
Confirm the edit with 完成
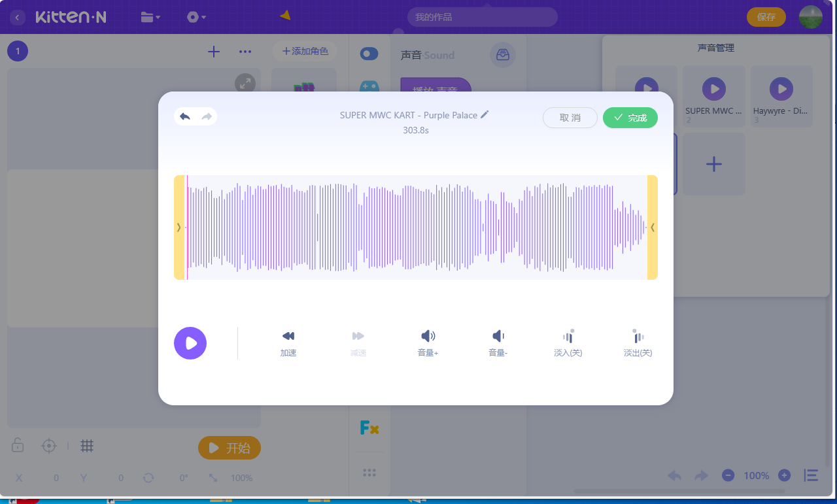630,118
